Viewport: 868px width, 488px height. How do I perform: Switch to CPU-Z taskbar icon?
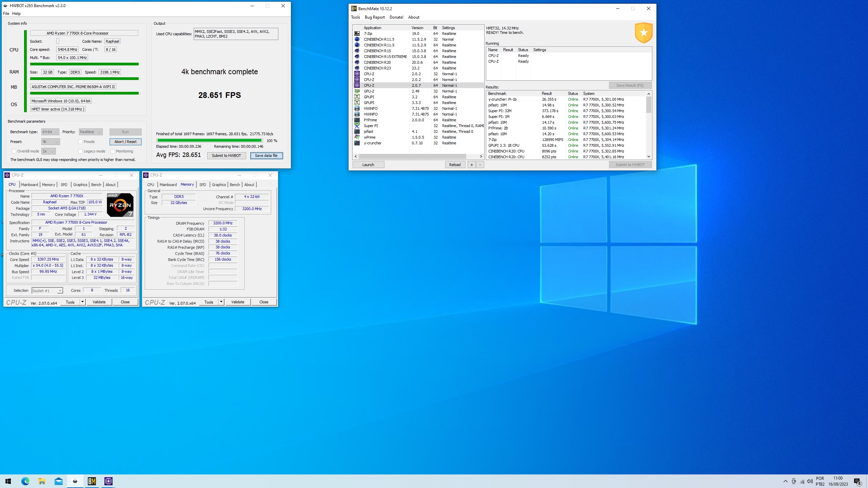click(108, 481)
